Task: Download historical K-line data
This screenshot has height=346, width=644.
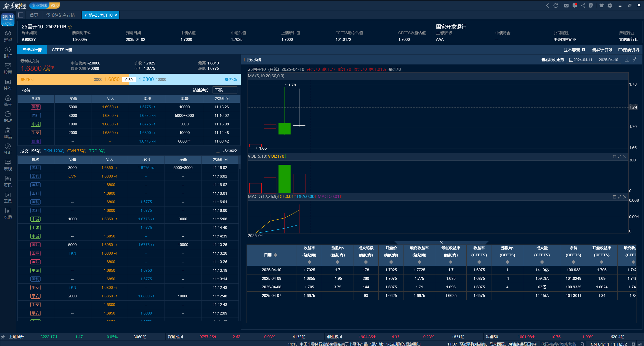Action: (627, 60)
